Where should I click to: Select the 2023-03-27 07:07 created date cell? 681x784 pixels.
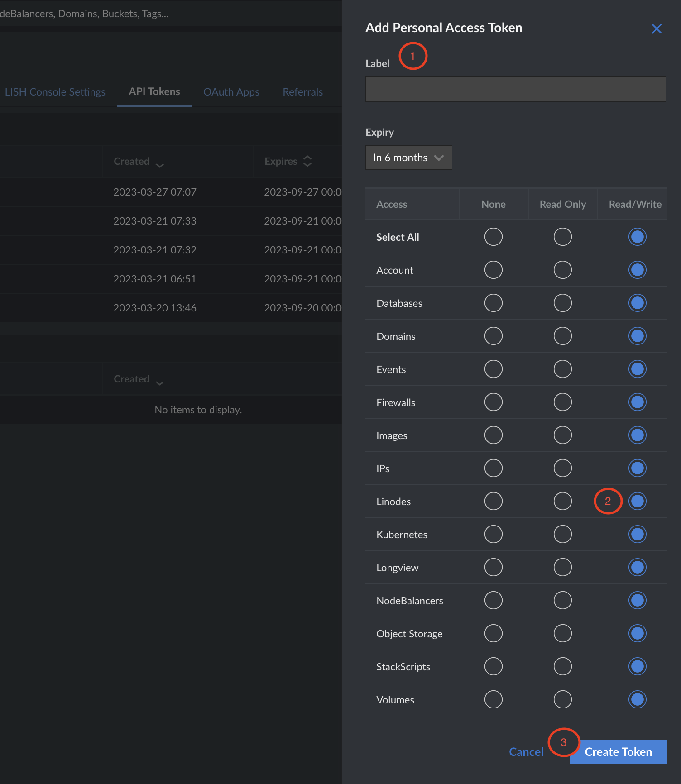tap(155, 192)
